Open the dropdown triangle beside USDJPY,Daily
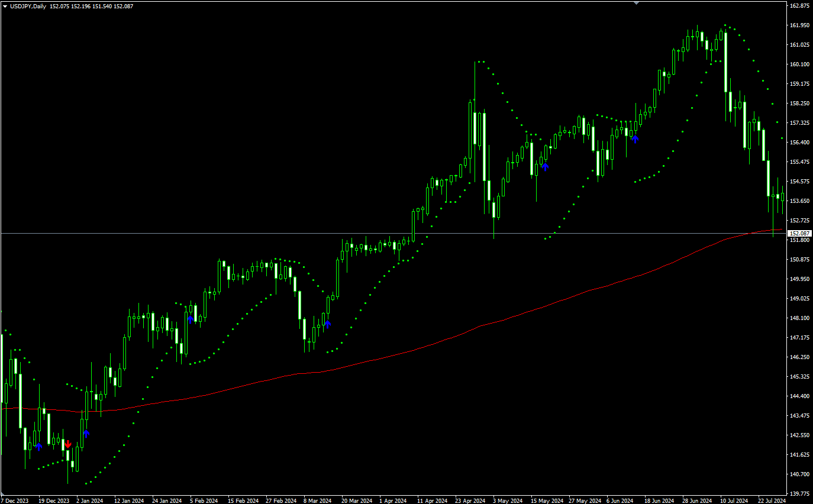Screen dimensions: 813x504 pyautogui.click(x=5, y=6)
